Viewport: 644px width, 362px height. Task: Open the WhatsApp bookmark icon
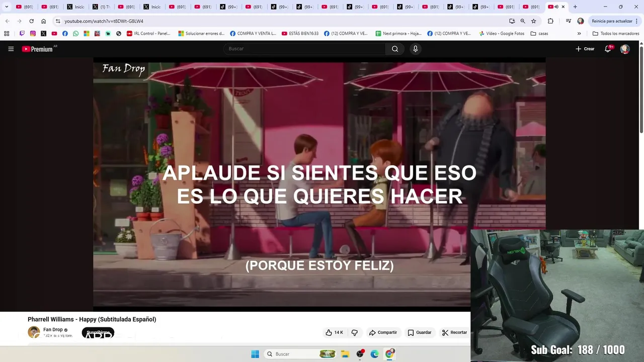(x=75, y=34)
